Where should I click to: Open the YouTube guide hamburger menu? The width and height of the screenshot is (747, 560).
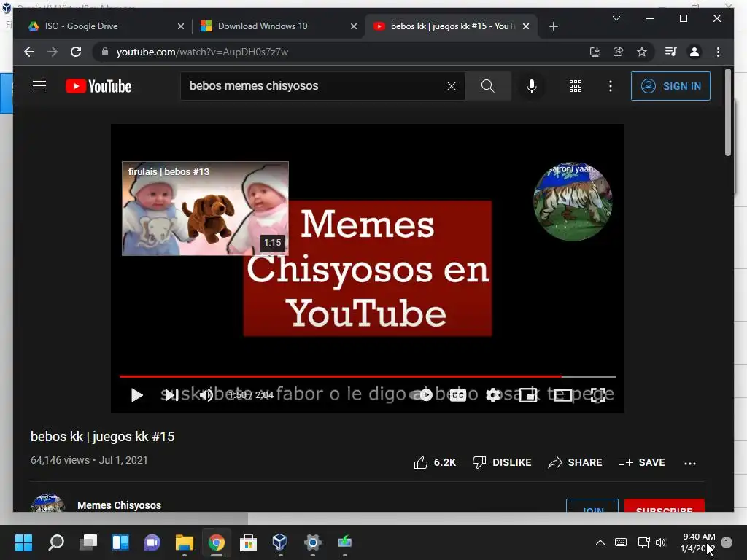pos(39,86)
